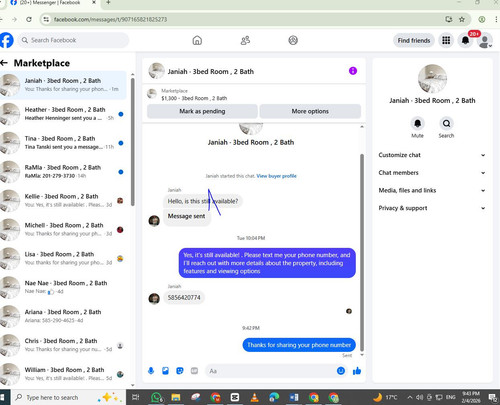This screenshot has width=500, height=405.
Task: Search in conversation using the magnifier icon
Action: coord(446,123)
